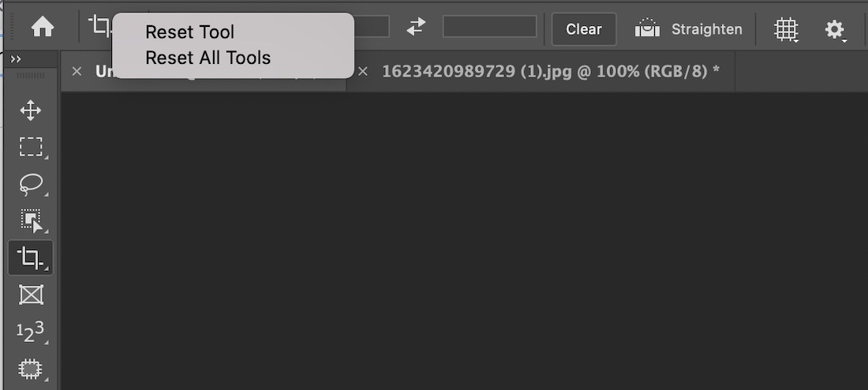Select the Lasso tool
This screenshot has height=390, width=868.
point(31,184)
